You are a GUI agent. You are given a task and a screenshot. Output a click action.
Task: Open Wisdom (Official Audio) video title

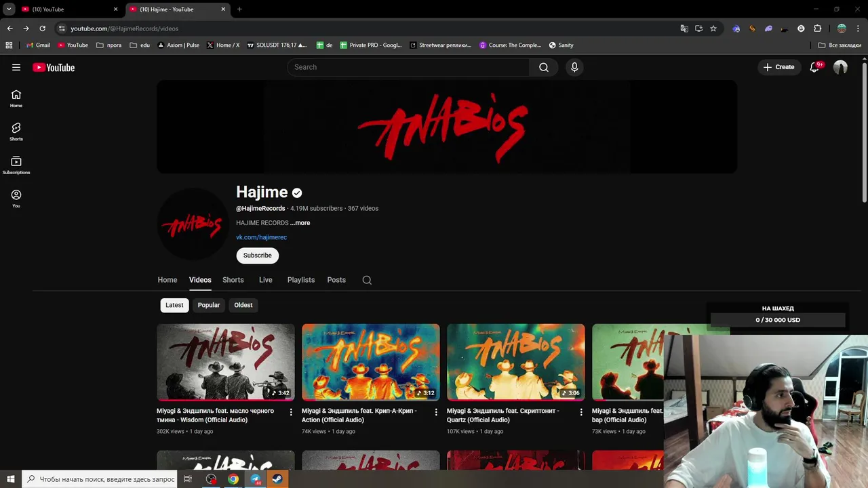(216, 415)
